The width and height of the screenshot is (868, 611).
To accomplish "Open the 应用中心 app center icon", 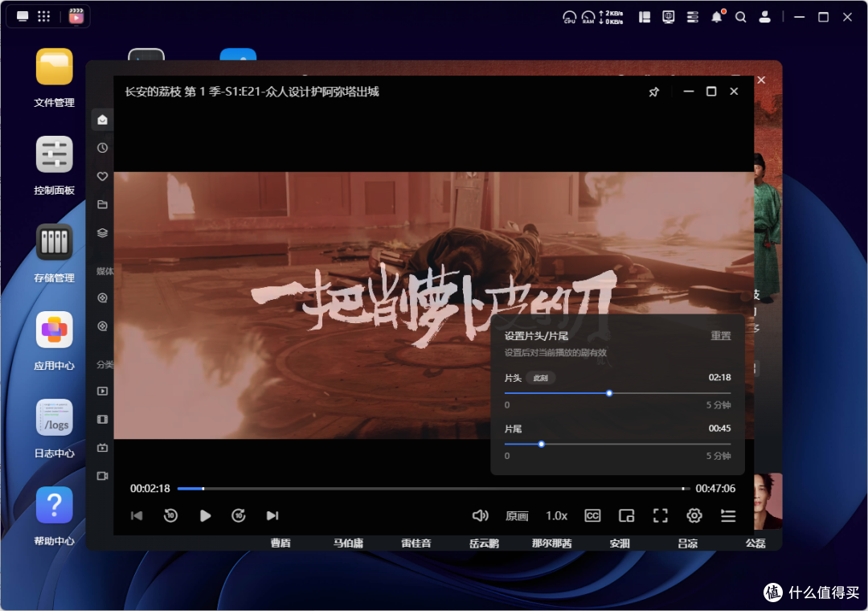I will click(x=55, y=330).
